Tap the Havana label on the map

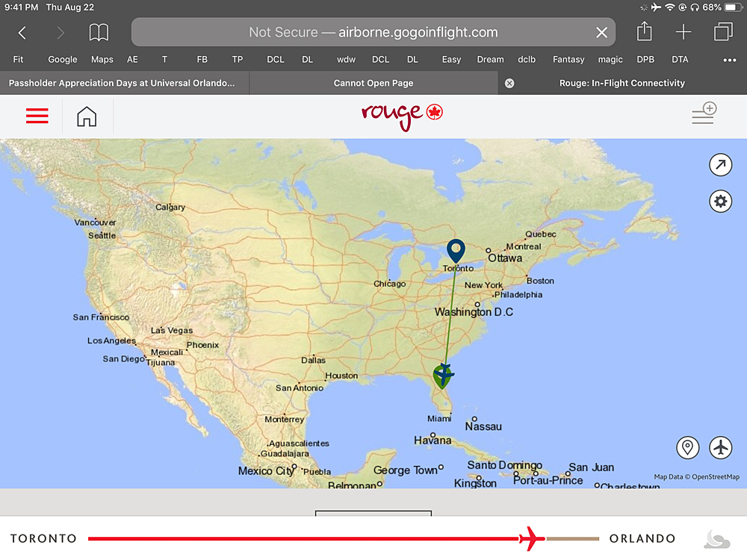(433, 441)
